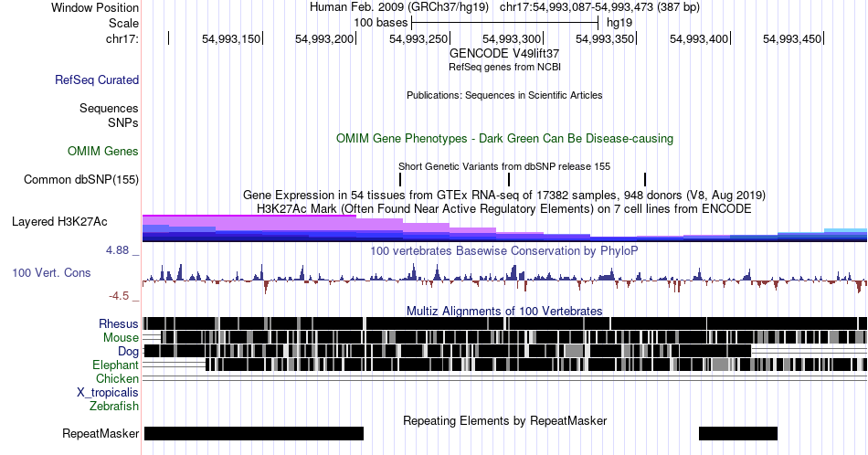Click the last dbSNP variant tick mark
The height and width of the screenshot is (455, 868).
click(645, 179)
